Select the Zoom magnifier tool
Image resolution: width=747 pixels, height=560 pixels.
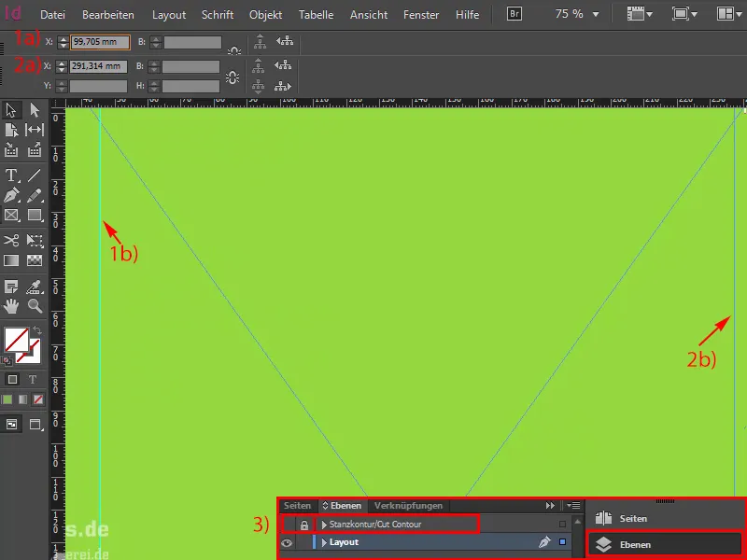[x=35, y=306]
